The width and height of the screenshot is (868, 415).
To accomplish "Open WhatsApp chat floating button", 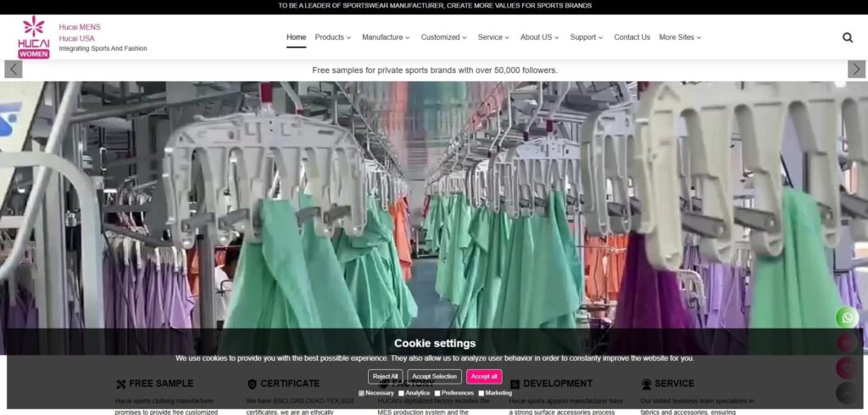I will [x=847, y=318].
